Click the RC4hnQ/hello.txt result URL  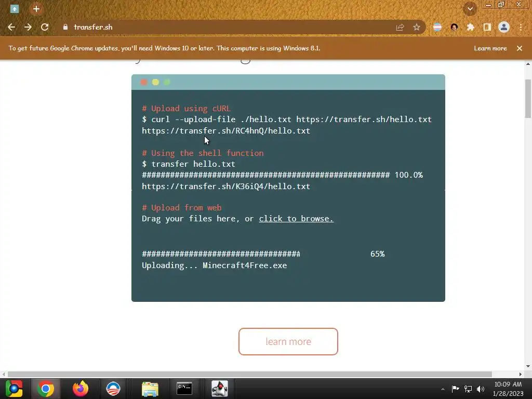click(x=226, y=130)
